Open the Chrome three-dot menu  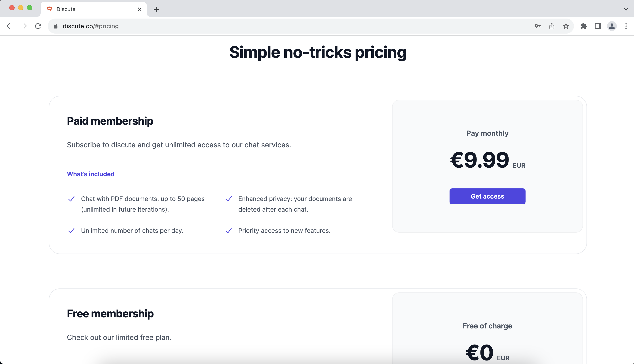pos(626,26)
